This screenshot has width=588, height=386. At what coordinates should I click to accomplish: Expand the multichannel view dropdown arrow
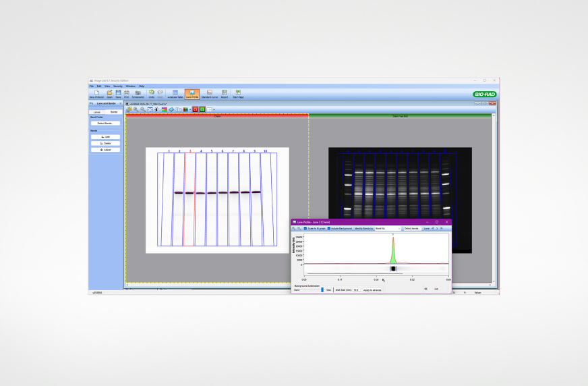pos(190,109)
